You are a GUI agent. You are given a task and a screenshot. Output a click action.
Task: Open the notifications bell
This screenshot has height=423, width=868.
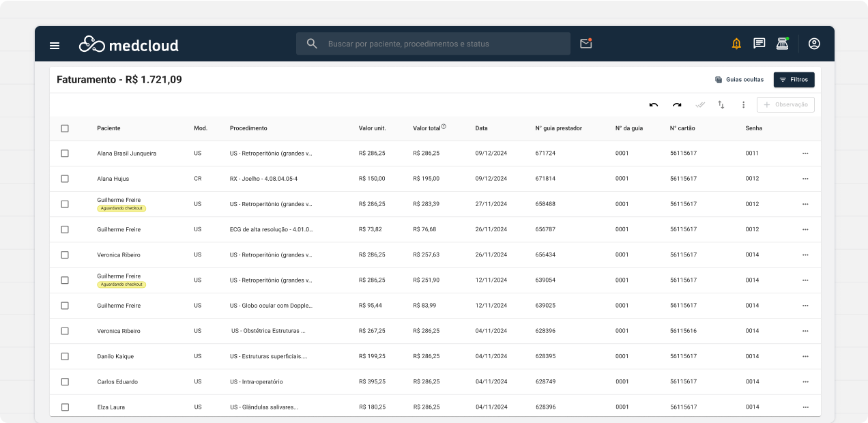click(x=736, y=44)
